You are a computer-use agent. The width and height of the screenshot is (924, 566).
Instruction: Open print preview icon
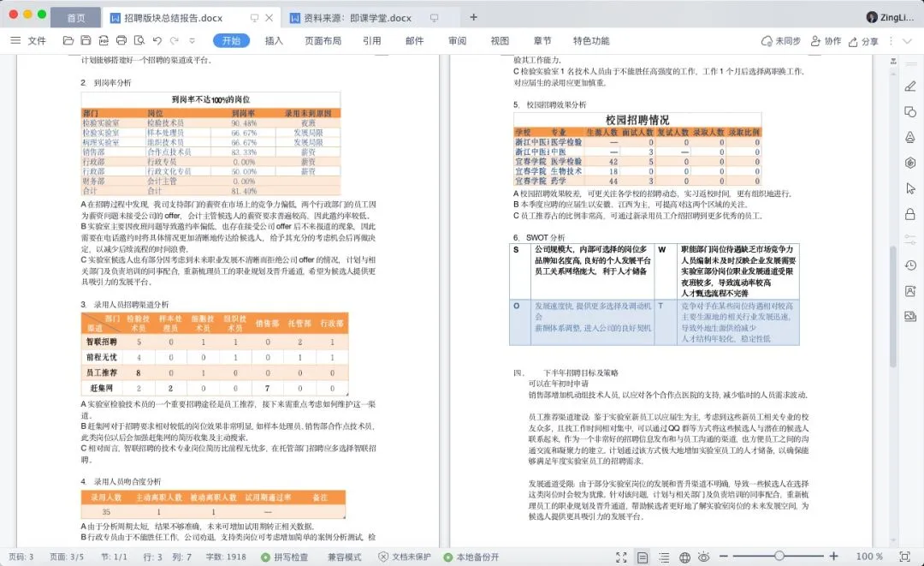(x=139, y=41)
